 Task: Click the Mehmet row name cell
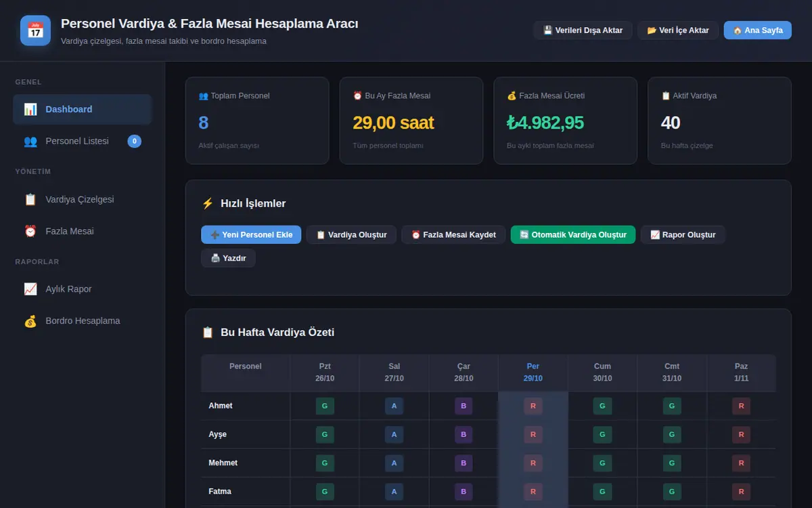pos(246,463)
